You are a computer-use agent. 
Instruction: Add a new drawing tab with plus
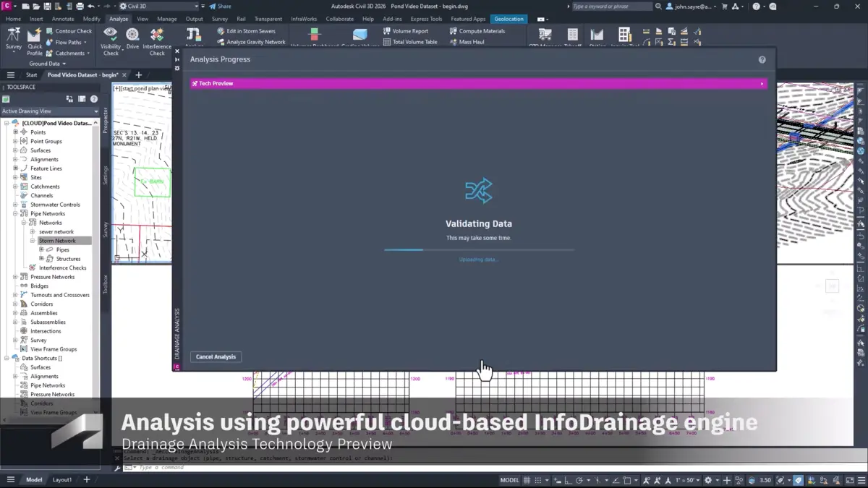pos(139,75)
